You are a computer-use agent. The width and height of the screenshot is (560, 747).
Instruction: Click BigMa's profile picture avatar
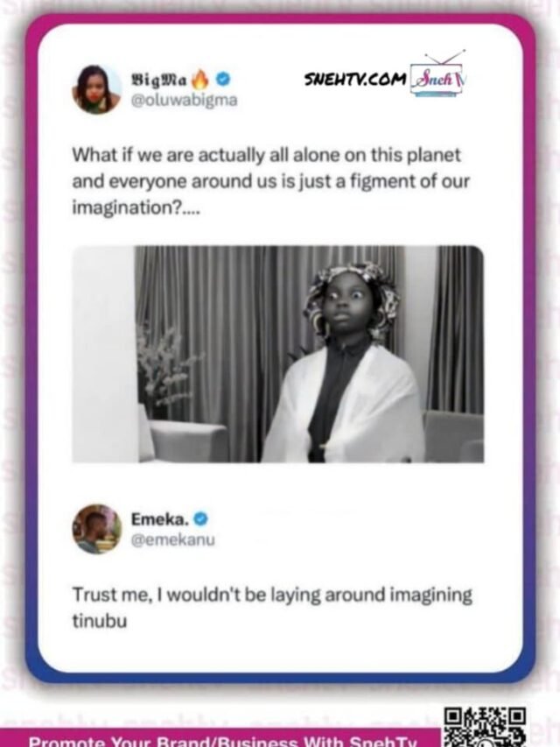tap(96, 89)
